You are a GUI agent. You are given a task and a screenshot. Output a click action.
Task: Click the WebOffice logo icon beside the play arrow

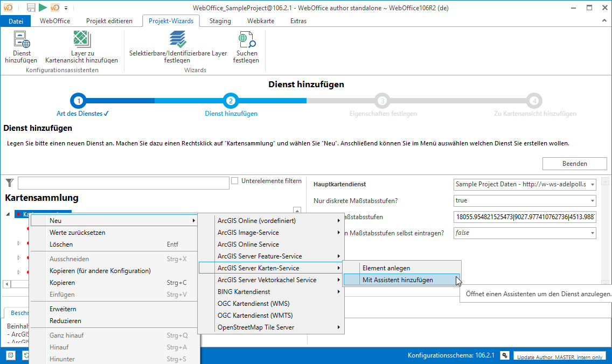point(55,7)
